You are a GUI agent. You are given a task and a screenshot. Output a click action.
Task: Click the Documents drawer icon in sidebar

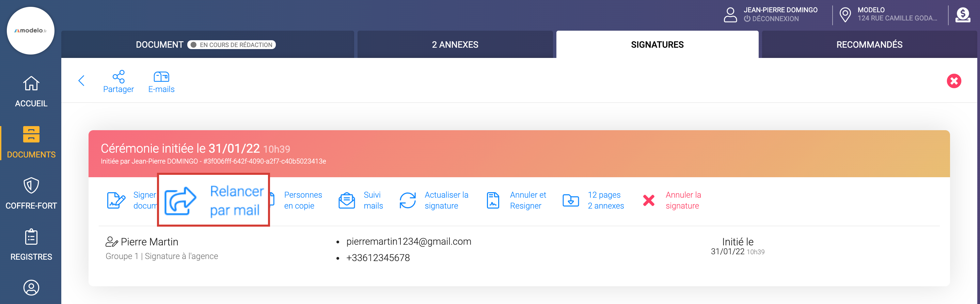(x=31, y=135)
